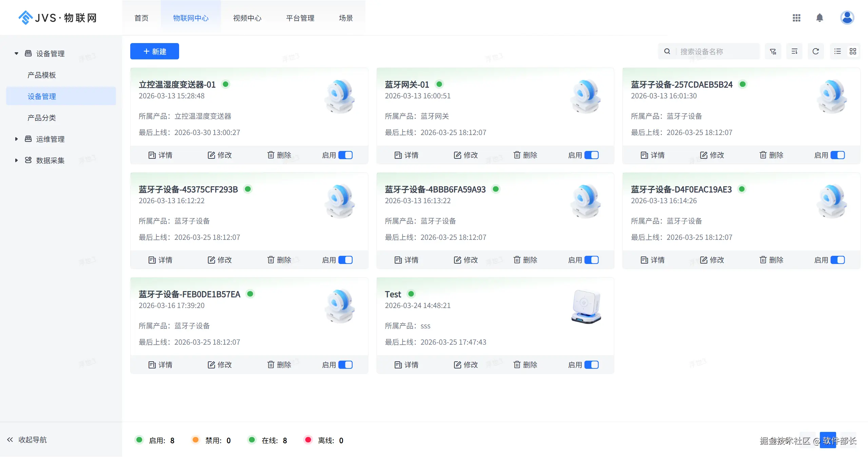Open the column settings icon
Viewport: 868px width, 457px height.
(x=794, y=52)
